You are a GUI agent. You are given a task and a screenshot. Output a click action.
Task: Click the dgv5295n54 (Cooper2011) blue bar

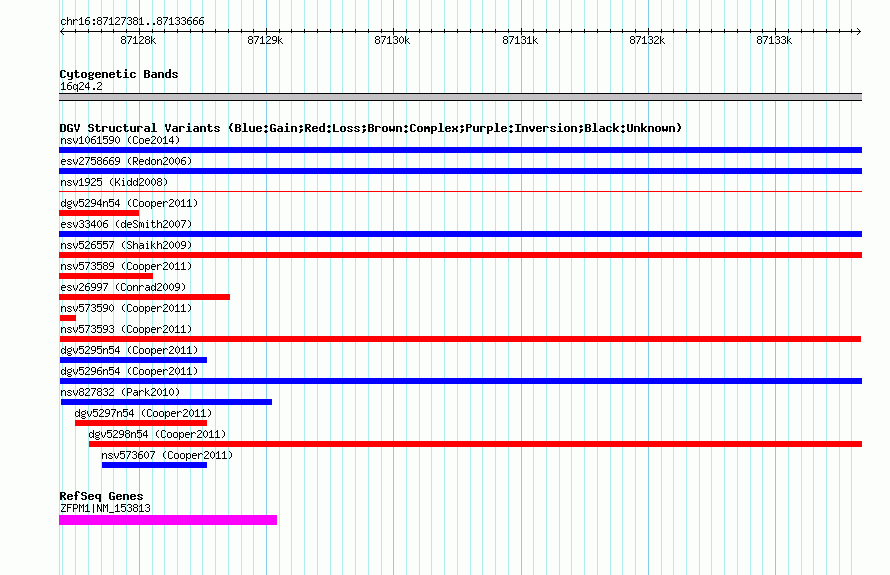tap(133, 360)
